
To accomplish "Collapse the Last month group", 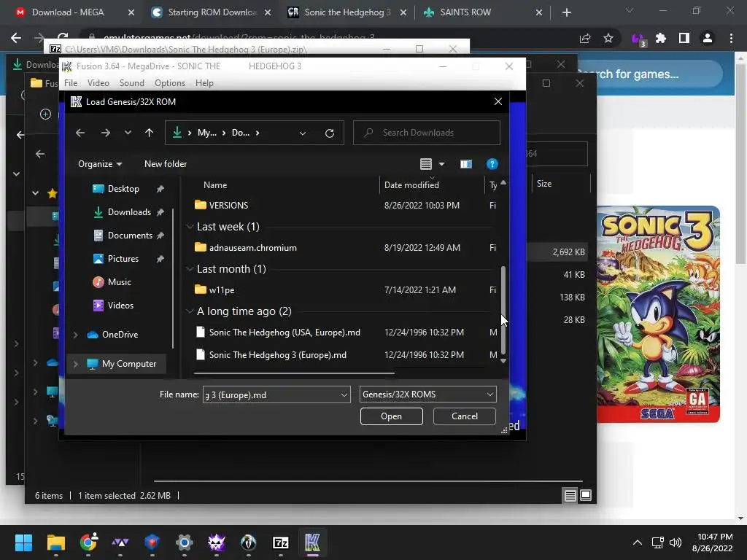I will coord(190,269).
